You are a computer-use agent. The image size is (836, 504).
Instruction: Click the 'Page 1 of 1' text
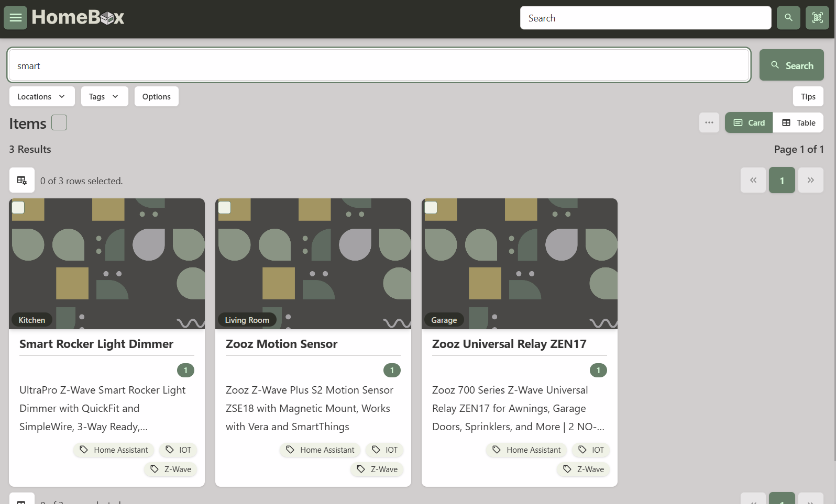coord(799,149)
